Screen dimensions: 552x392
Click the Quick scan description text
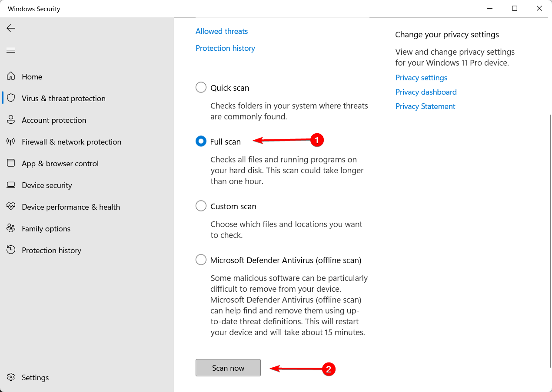pyautogui.click(x=289, y=111)
